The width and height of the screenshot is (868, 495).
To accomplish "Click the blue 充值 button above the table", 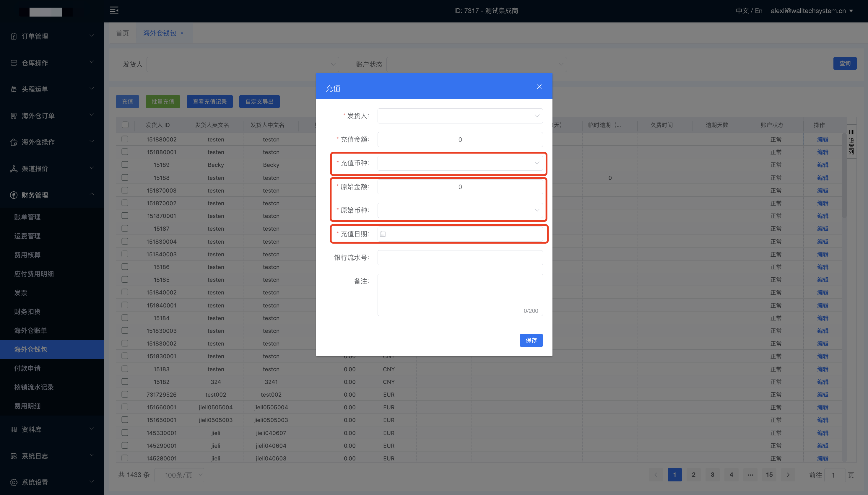I will (x=128, y=102).
